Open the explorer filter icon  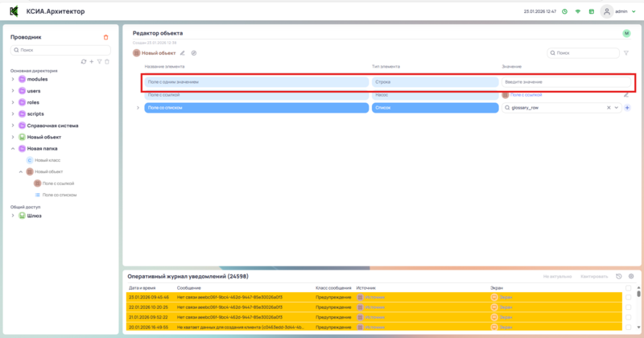coord(99,62)
